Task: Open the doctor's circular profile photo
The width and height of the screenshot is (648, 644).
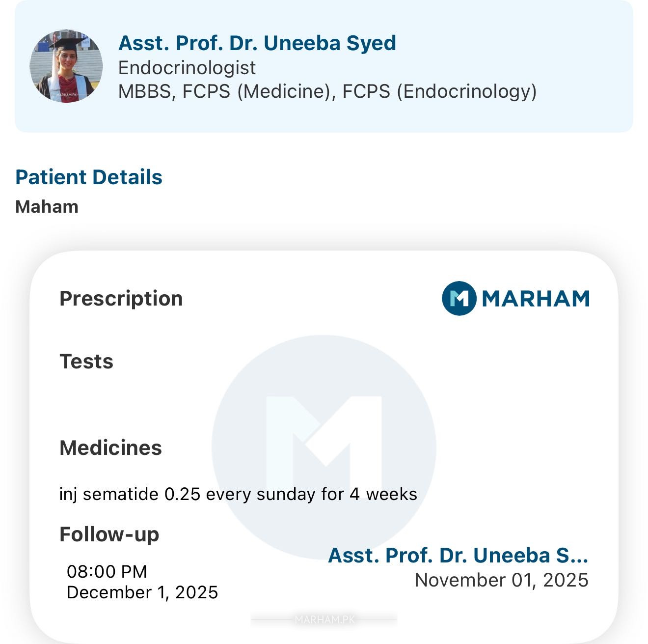Action: [66, 66]
